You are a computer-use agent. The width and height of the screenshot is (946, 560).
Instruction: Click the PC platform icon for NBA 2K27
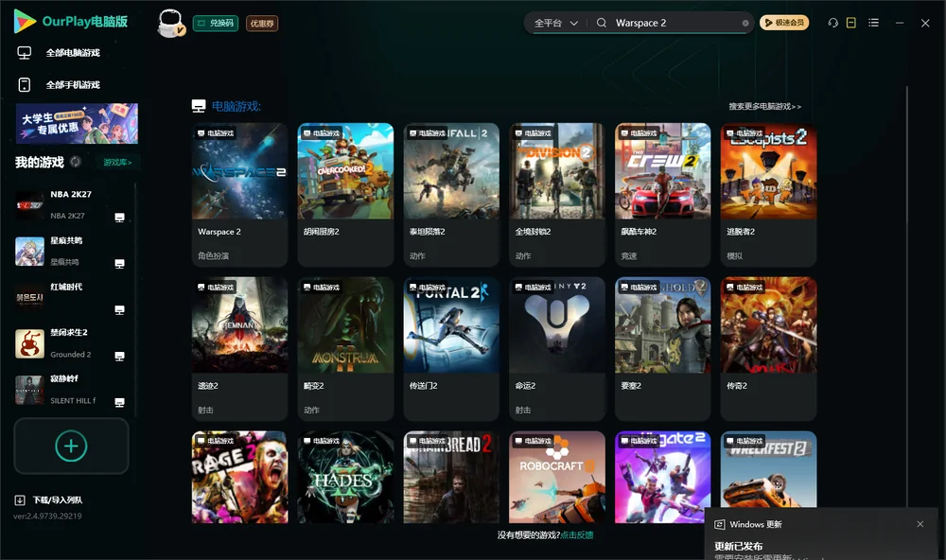[119, 218]
